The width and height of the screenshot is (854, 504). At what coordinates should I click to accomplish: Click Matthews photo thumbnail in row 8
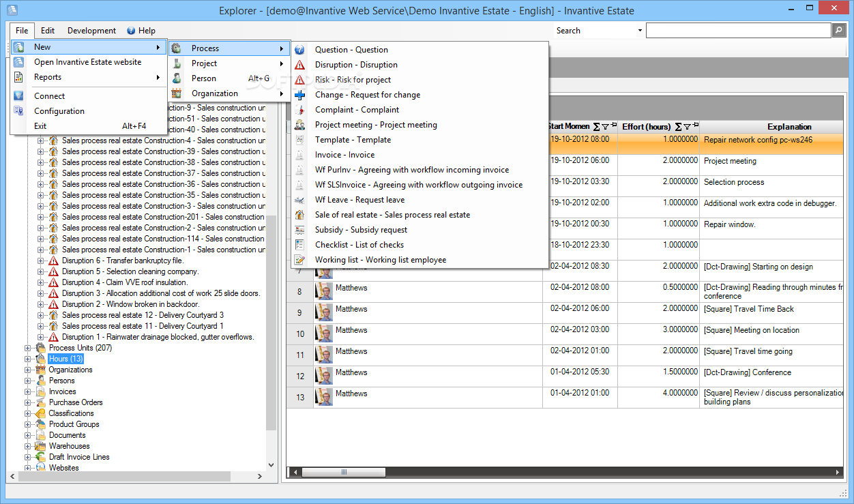[323, 292]
